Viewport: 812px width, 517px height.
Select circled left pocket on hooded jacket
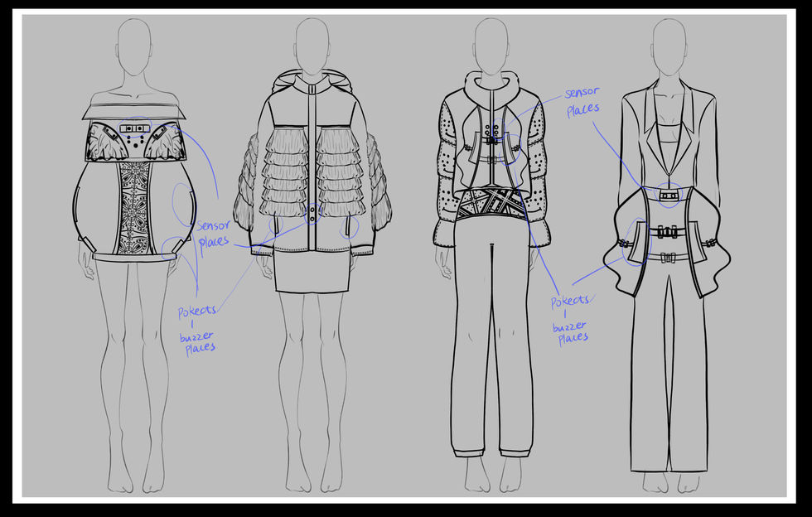point(276,225)
